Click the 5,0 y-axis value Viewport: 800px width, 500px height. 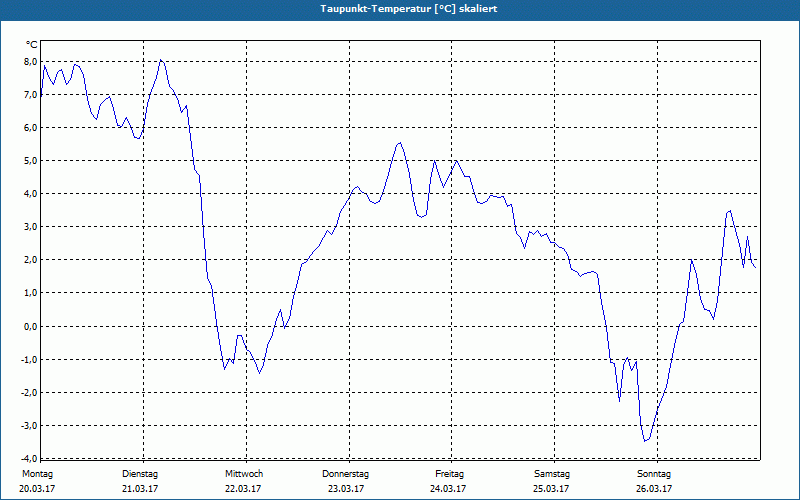coord(31,161)
